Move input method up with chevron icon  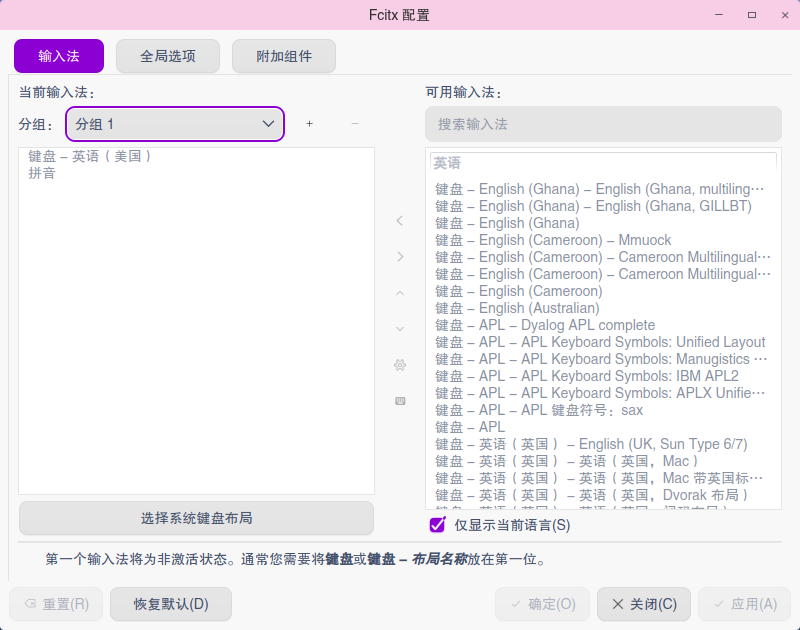(400, 292)
